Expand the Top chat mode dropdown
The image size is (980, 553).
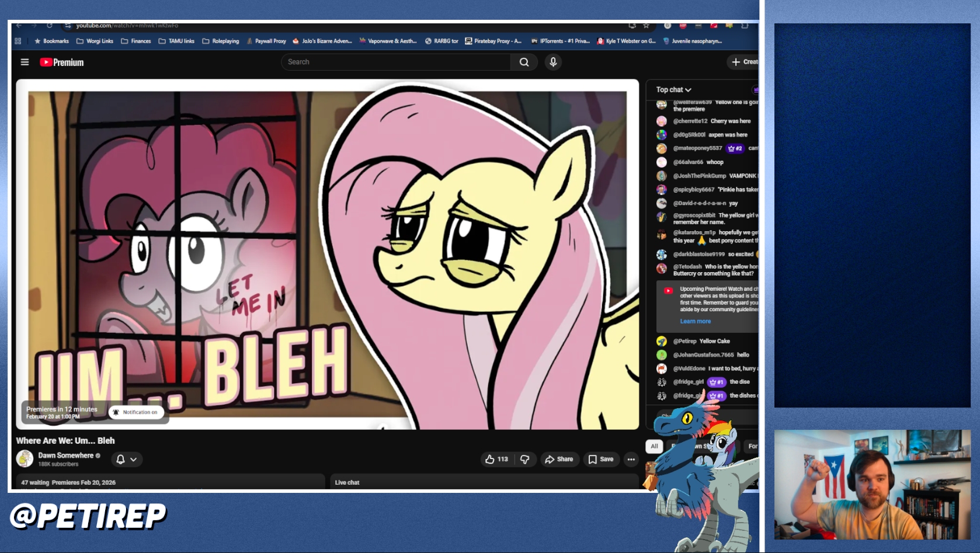[x=673, y=90]
